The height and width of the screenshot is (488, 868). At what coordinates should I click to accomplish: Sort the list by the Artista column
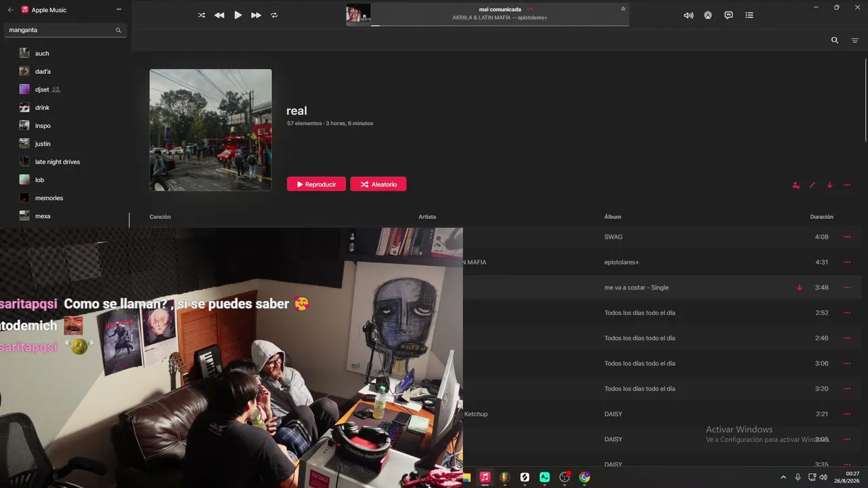(427, 217)
